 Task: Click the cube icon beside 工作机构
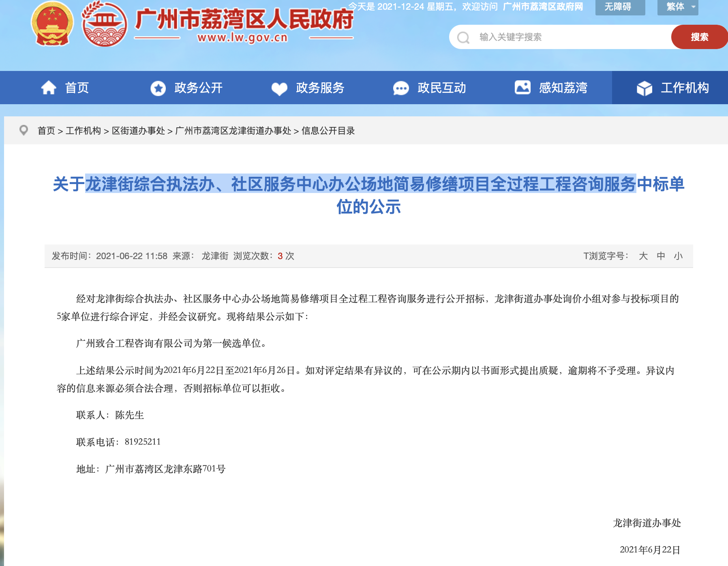(x=644, y=88)
